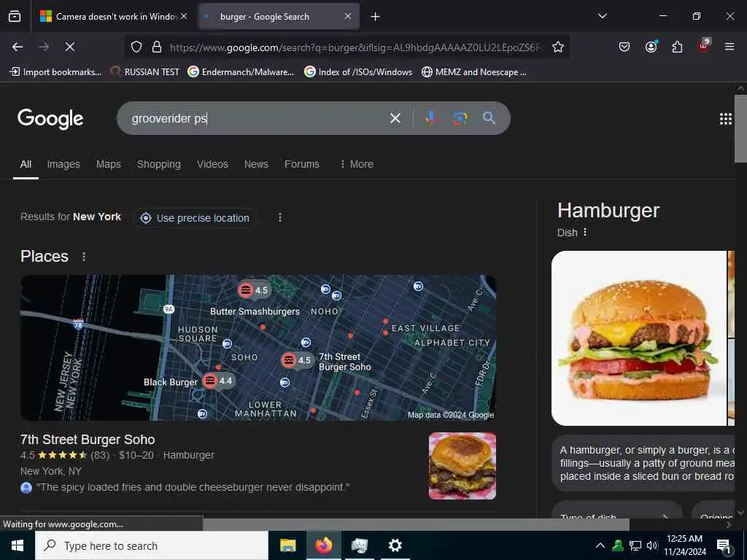Image resolution: width=747 pixels, height=560 pixels.
Task: Click Type here to search box
Action: tap(152, 545)
